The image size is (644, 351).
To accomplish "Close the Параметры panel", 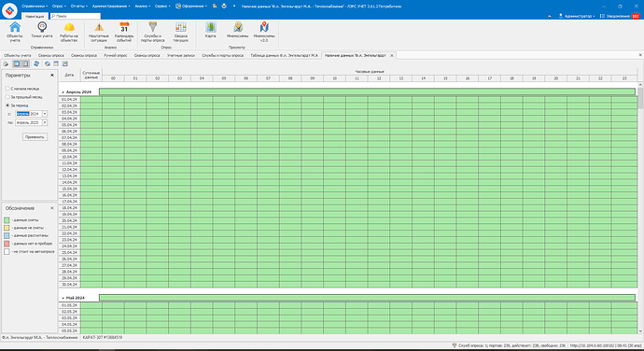I will coord(52,76).
